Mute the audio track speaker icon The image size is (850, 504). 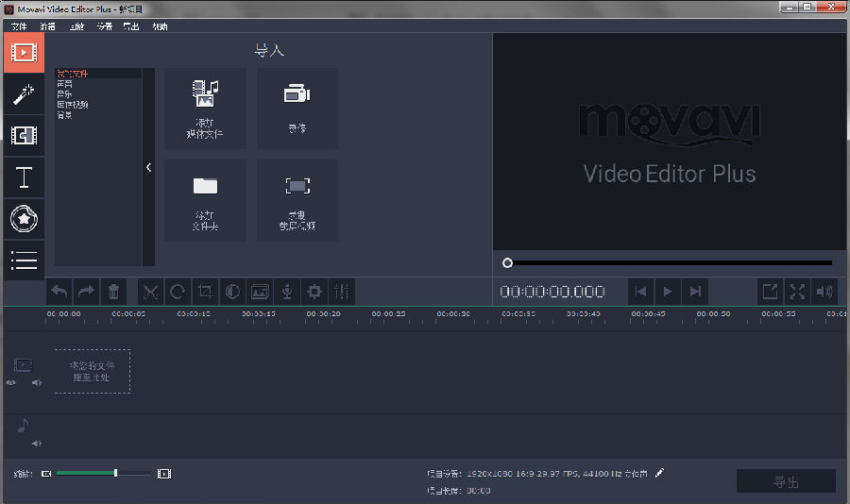pos(36,444)
